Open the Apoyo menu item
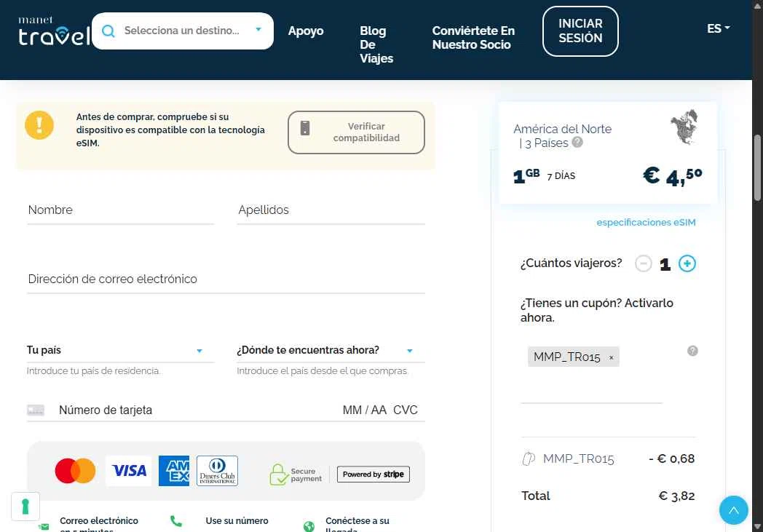The image size is (763, 532). (x=306, y=31)
